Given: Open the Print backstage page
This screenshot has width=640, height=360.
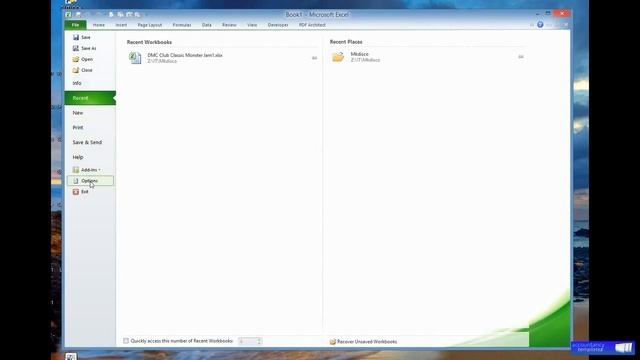Looking at the screenshot, I should (78, 127).
